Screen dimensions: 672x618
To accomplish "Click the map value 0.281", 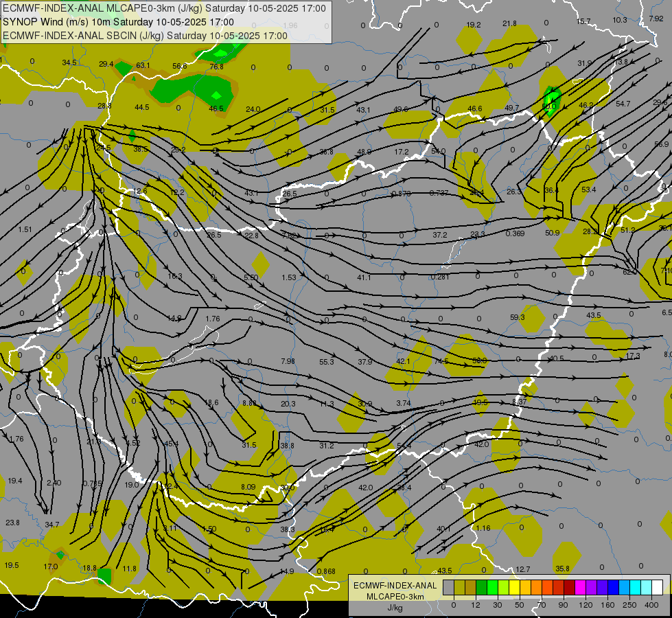I will (x=440, y=277).
